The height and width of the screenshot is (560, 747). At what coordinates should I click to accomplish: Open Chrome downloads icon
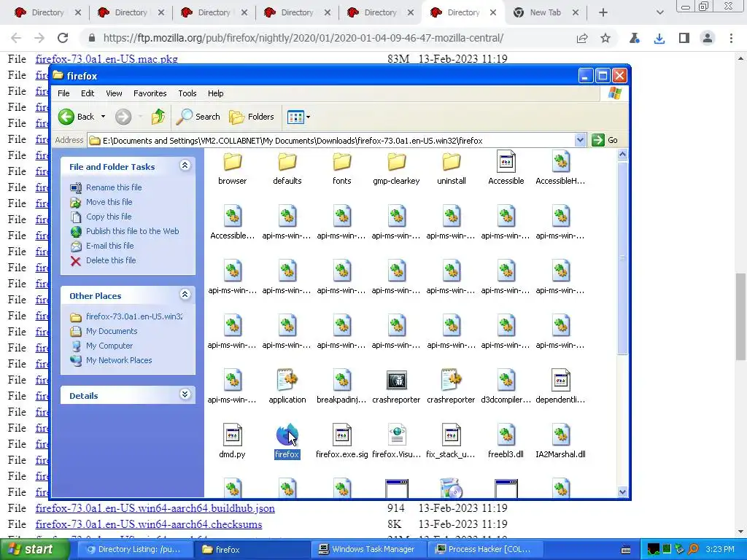point(659,38)
